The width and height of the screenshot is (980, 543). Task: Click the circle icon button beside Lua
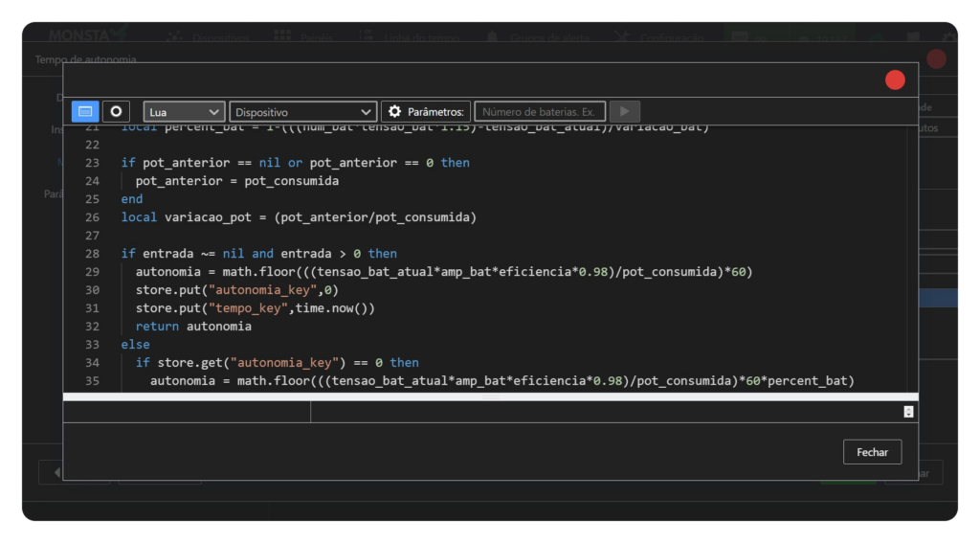pos(116,111)
